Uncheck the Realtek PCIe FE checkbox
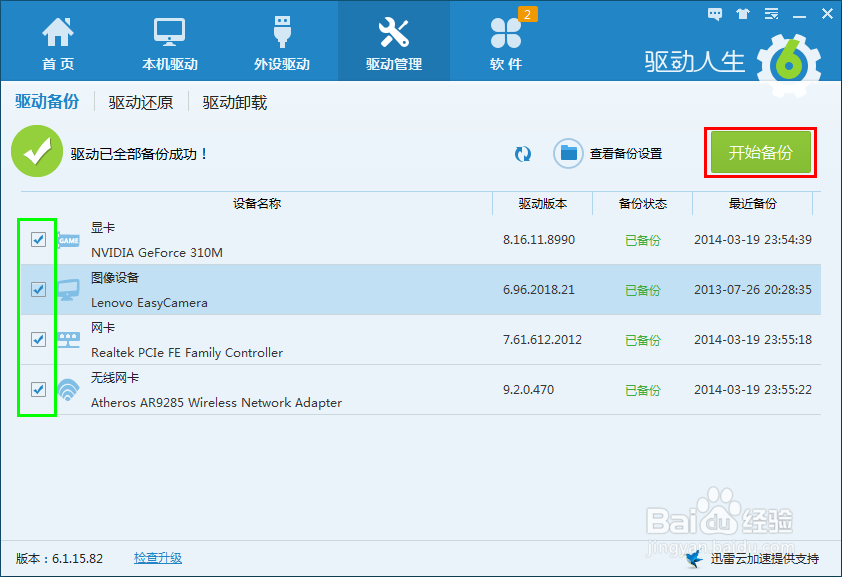Viewport: 842px width, 577px height. tap(38, 339)
